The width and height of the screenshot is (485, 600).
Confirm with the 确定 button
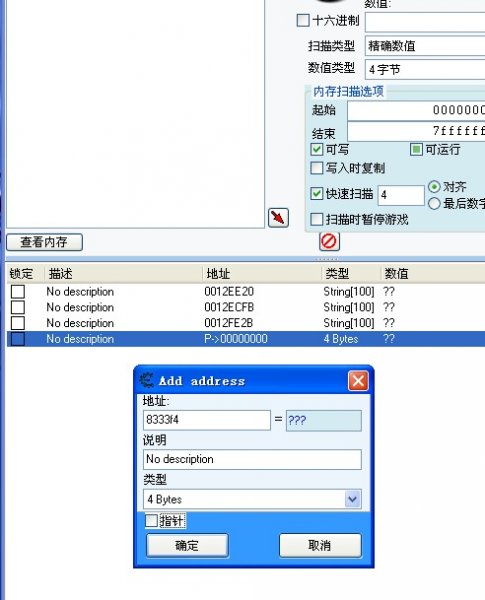(187, 545)
